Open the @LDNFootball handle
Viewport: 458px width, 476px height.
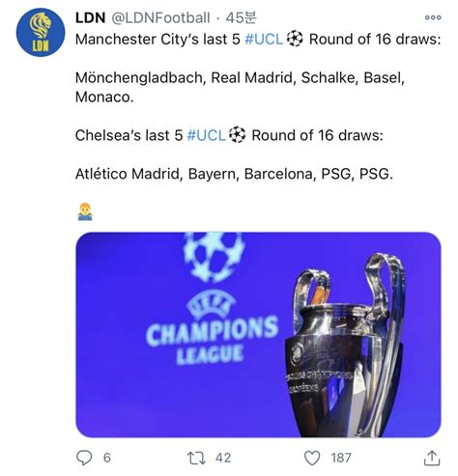(160, 18)
